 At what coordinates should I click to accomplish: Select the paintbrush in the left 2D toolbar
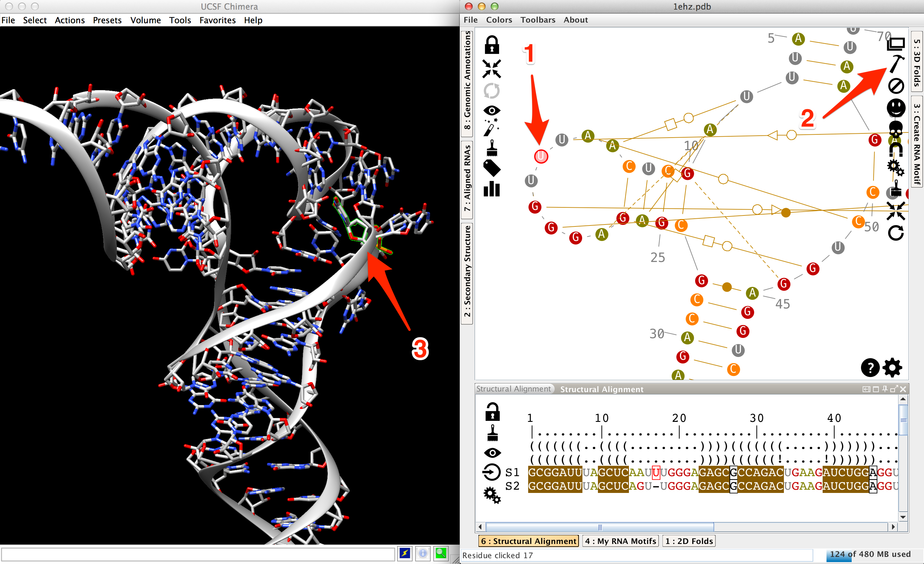(x=492, y=148)
